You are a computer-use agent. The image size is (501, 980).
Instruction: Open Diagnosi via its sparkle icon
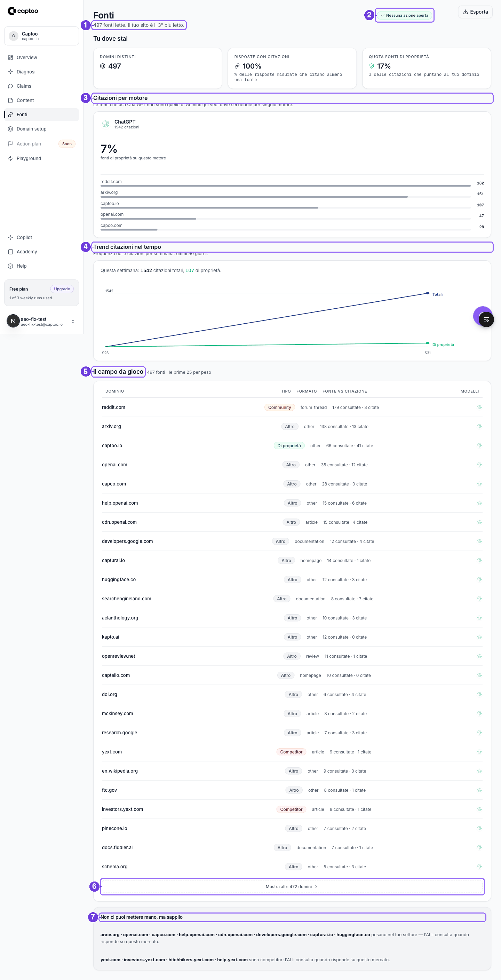pyautogui.click(x=10, y=72)
